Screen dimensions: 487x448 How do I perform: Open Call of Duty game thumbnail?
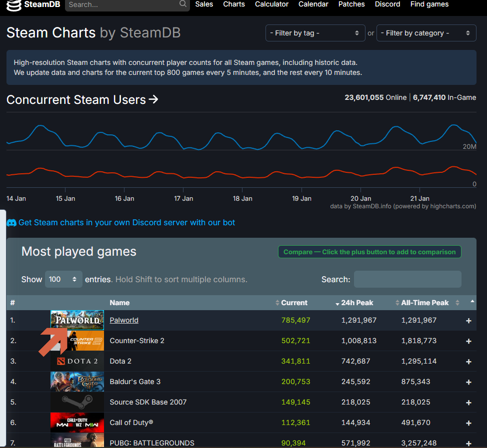pos(77,423)
